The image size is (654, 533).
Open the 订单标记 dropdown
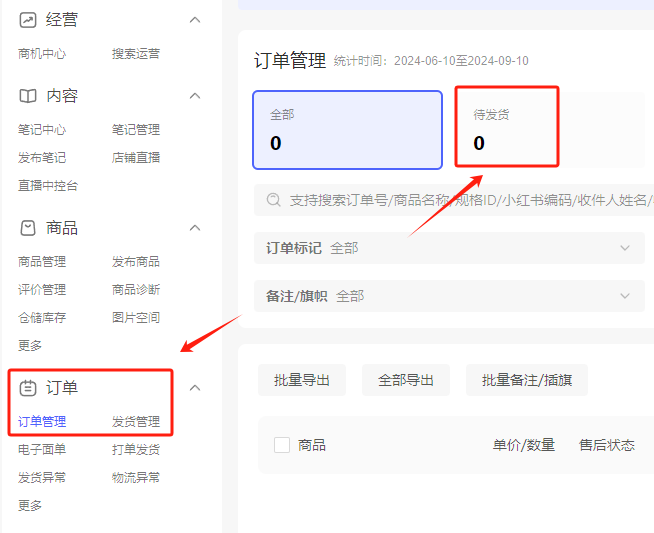449,248
